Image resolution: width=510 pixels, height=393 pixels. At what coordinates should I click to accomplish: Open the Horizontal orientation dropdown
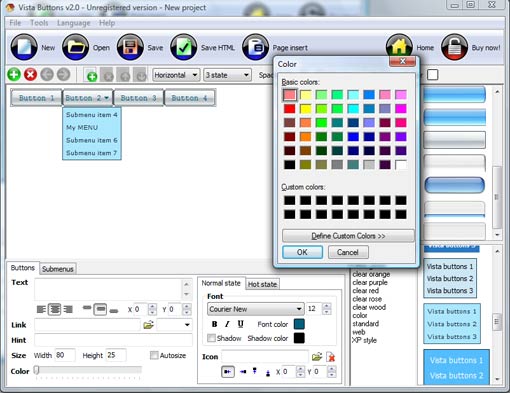coord(176,75)
